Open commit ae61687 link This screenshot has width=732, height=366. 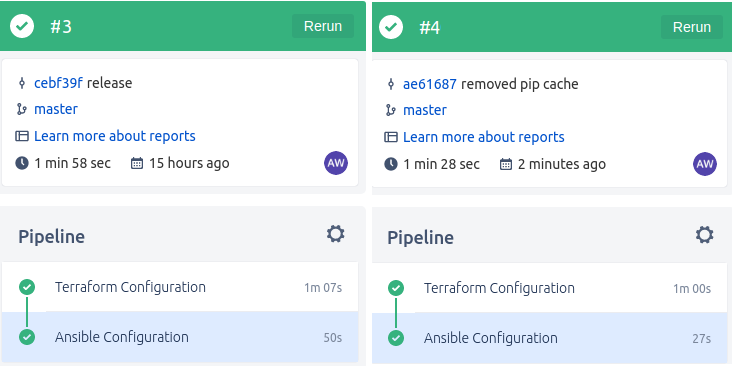tap(430, 84)
